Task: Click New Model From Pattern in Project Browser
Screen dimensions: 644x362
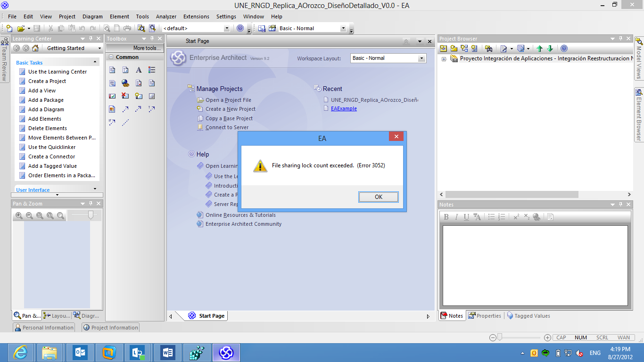Action: [x=443, y=48]
